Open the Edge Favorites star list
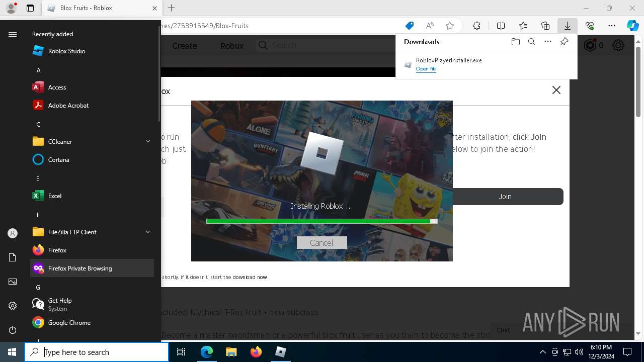This screenshot has height=362, width=644. coord(523,26)
